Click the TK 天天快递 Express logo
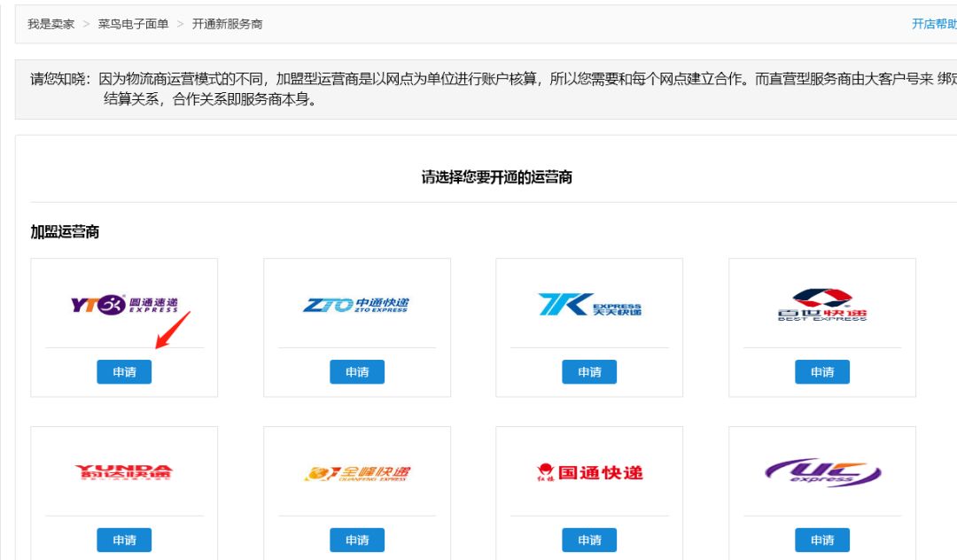Viewport: 957px width, 560px height. point(589,305)
